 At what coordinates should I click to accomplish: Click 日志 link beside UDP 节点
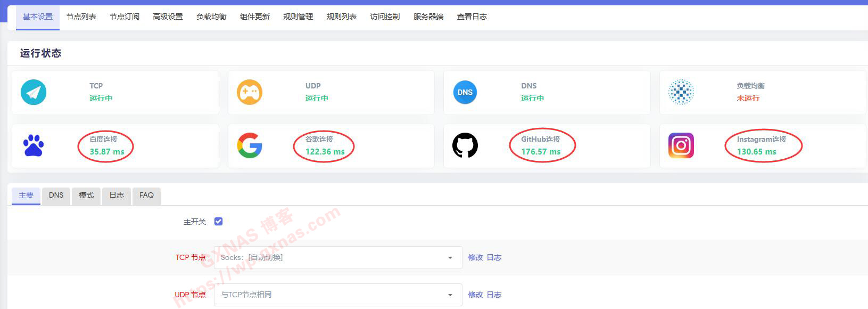494,295
